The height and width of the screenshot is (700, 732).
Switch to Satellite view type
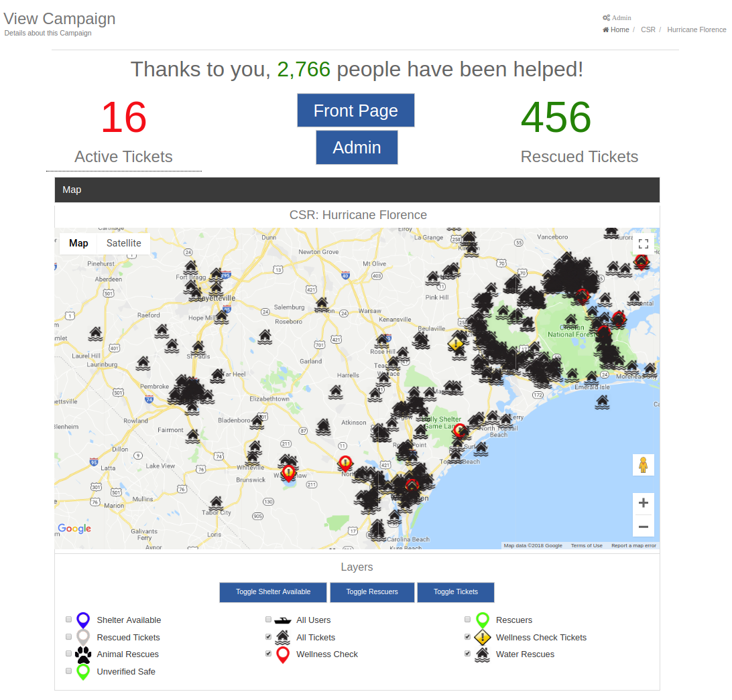tap(124, 243)
